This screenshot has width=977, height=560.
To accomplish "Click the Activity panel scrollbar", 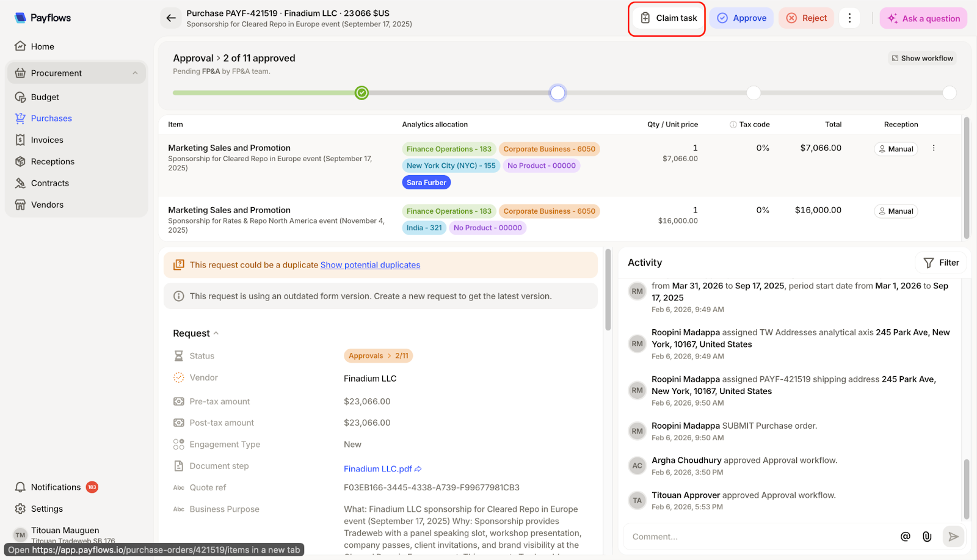I will coord(967,489).
